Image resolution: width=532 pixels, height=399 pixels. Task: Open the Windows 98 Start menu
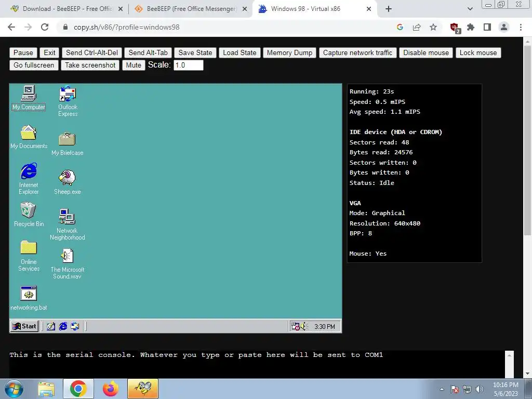click(x=24, y=326)
